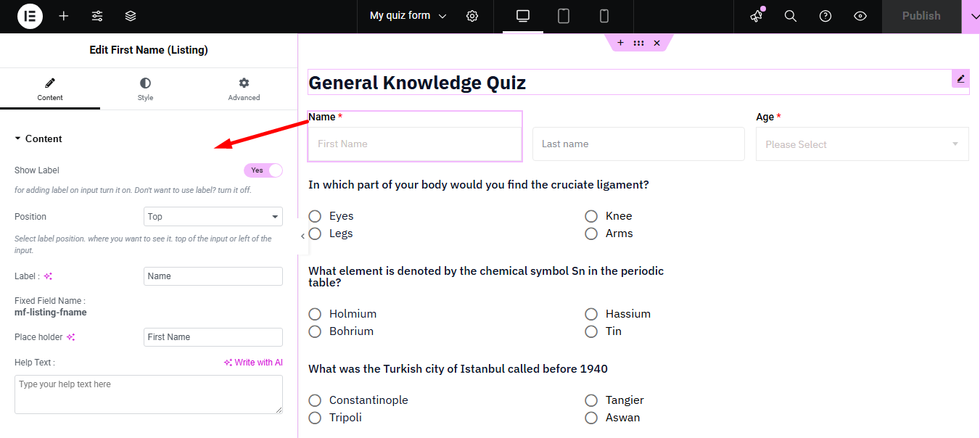
Task: Click the Help Text textarea
Action: 148,394
